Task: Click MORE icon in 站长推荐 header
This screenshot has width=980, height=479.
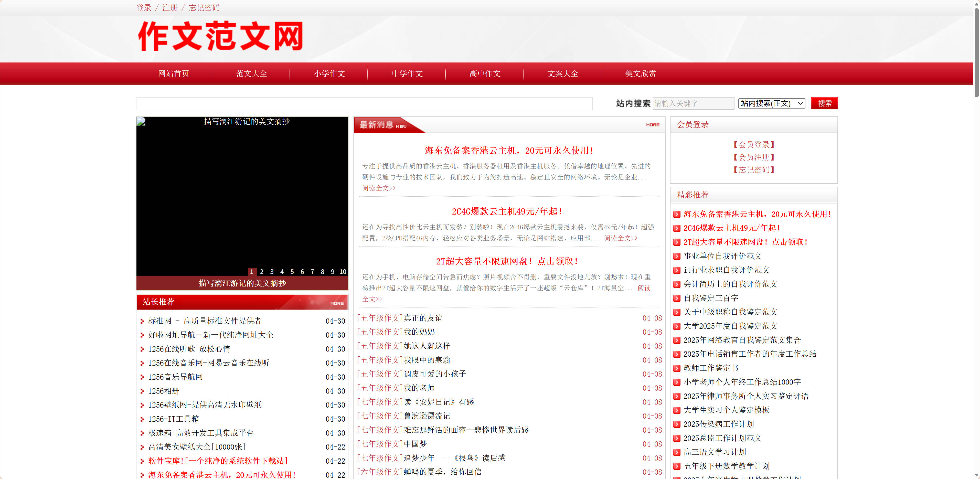Action: tap(337, 303)
